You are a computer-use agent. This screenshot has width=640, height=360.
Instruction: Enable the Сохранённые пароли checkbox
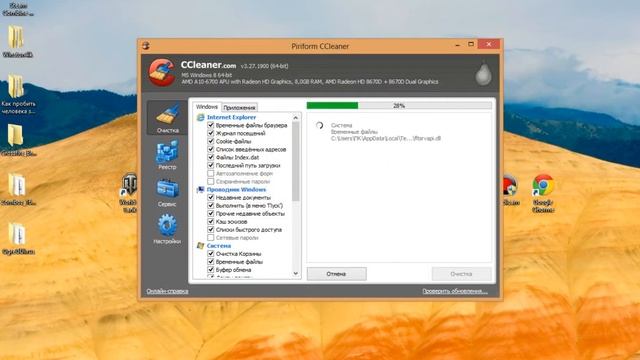coord(211,181)
